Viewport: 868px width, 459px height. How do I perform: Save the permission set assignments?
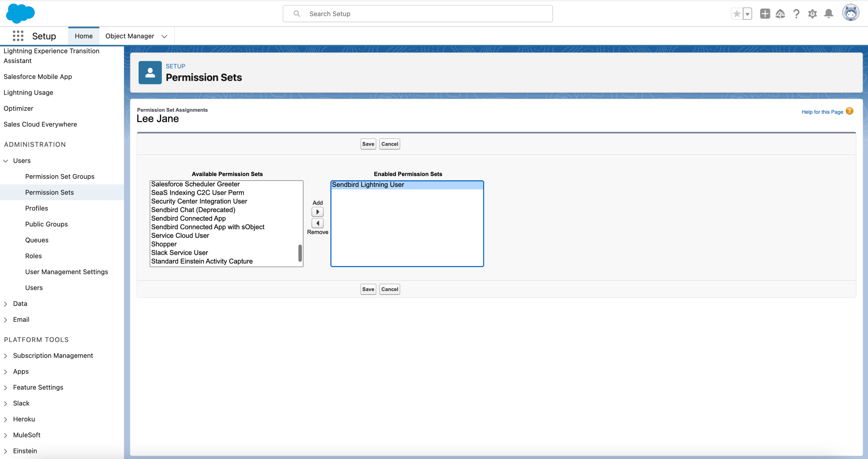point(368,144)
